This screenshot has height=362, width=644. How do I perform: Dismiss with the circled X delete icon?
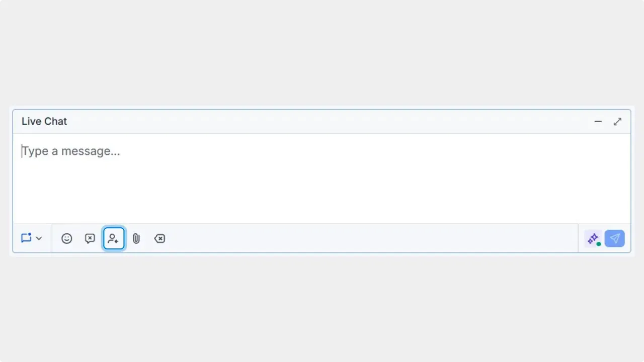[x=159, y=238]
